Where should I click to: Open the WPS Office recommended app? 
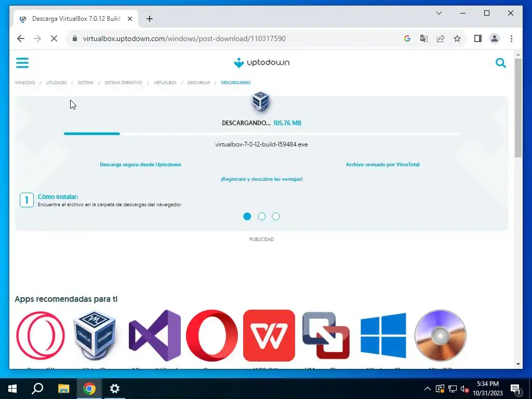(269, 336)
